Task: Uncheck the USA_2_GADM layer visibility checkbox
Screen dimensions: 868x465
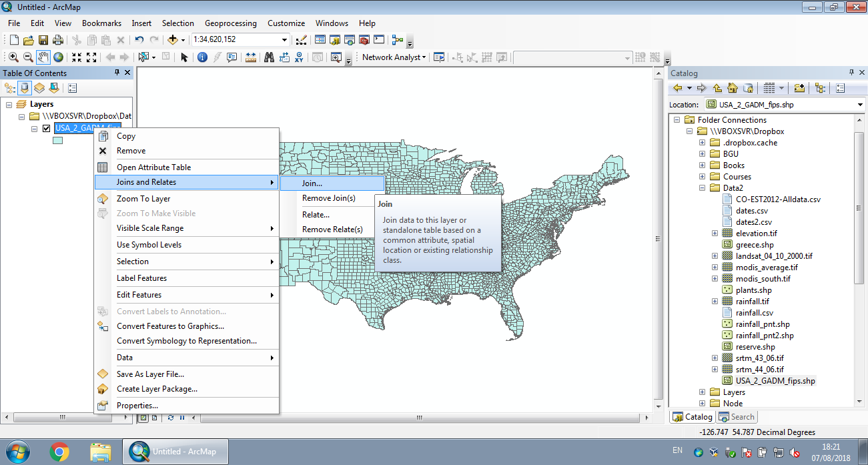Action: (x=45, y=128)
